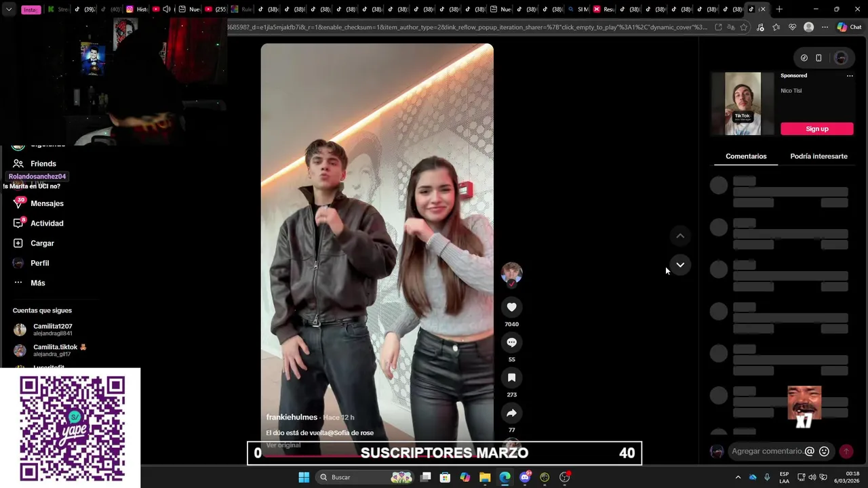Open Actividad notifications in sidebar

click(39, 223)
